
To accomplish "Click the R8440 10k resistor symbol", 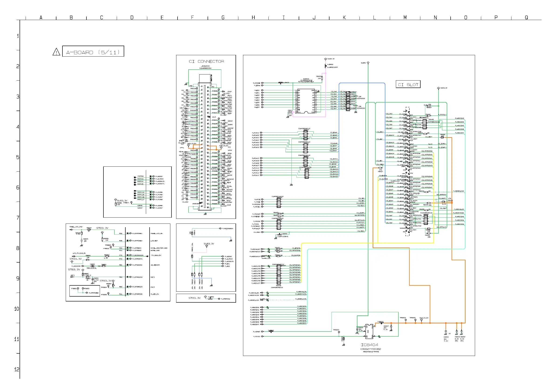I will coord(322,78).
